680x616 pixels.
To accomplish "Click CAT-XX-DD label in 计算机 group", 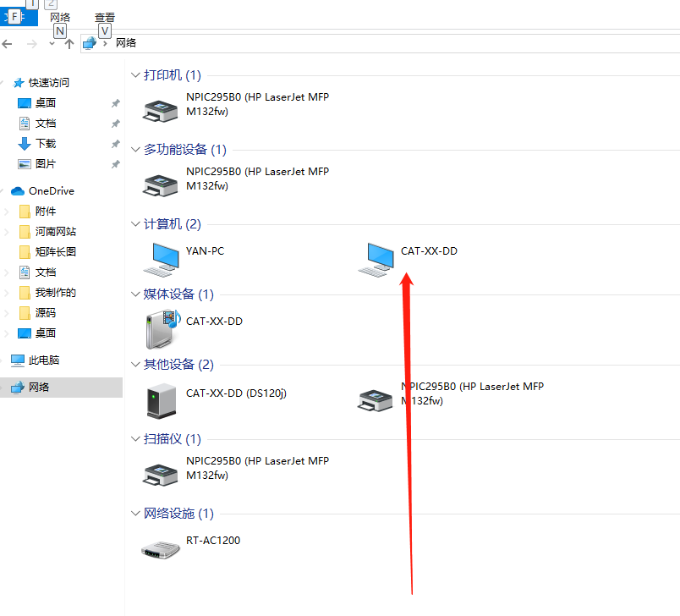I will [429, 251].
